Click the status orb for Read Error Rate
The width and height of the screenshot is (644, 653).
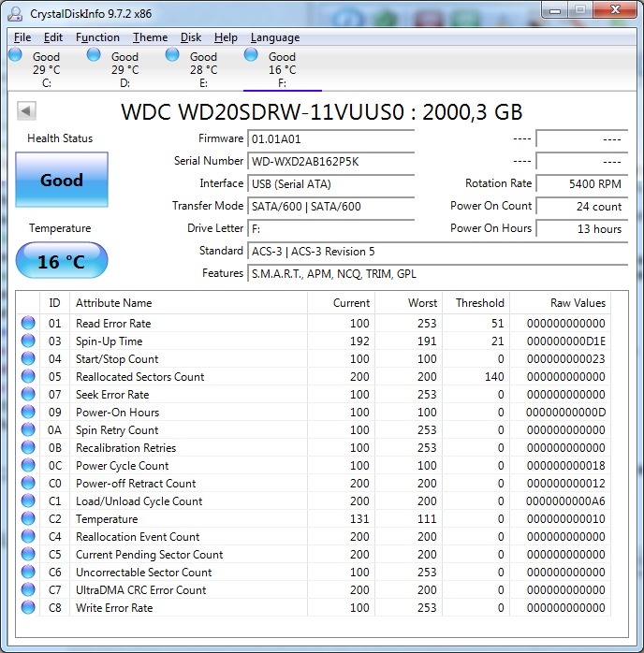tap(28, 323)
